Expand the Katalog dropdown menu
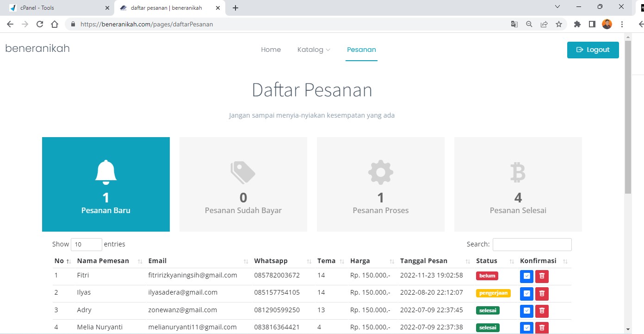The width and height of the screenshot is (644, 334). (314, 50)
